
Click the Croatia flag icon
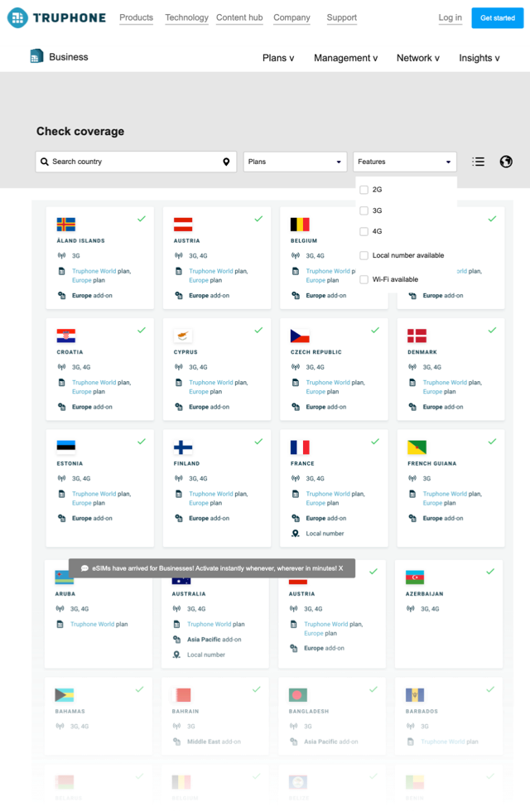(x=66, y=336)
